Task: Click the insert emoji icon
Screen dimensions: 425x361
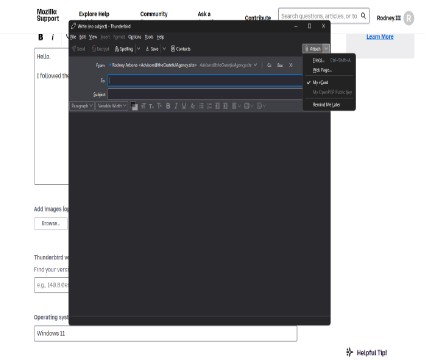Action: (260, 106)
